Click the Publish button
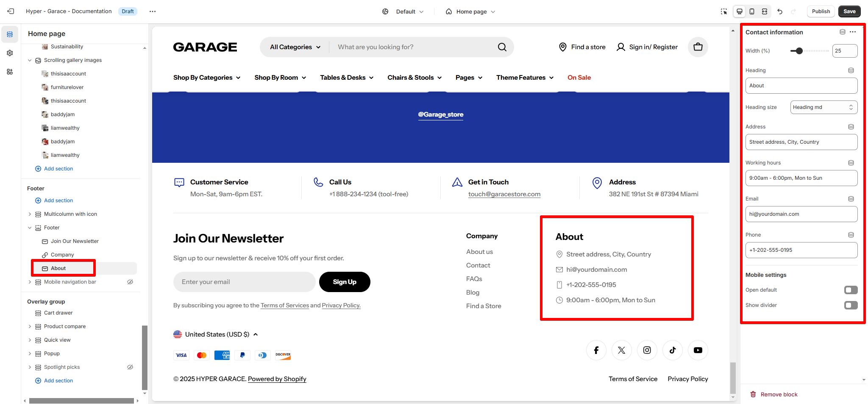Screen dimensions: 868x404 tap(821, 11)
